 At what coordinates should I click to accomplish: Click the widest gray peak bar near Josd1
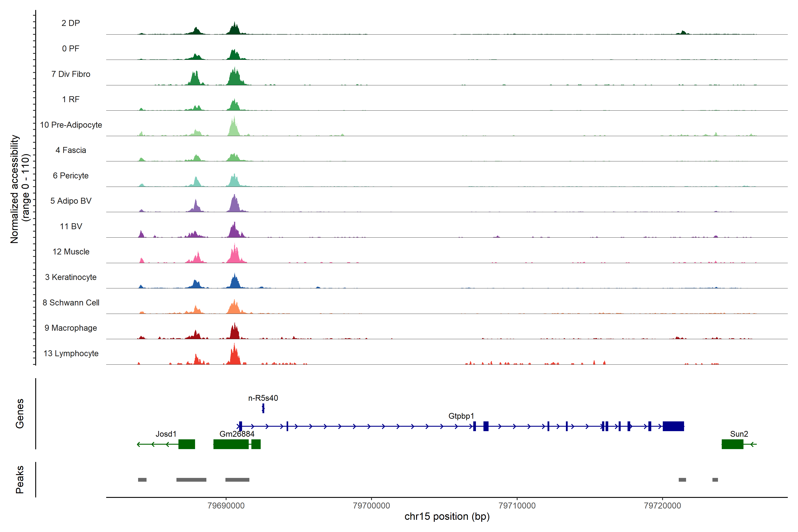coord(191,480)
